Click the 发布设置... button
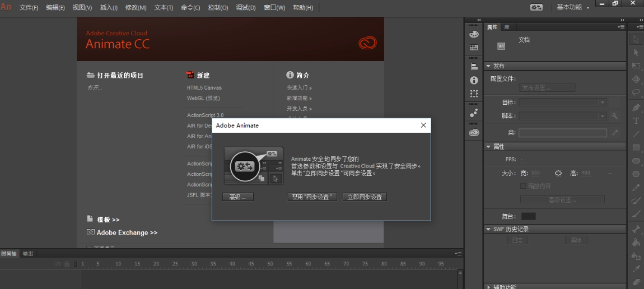644x289 pixels. point(547,87)
